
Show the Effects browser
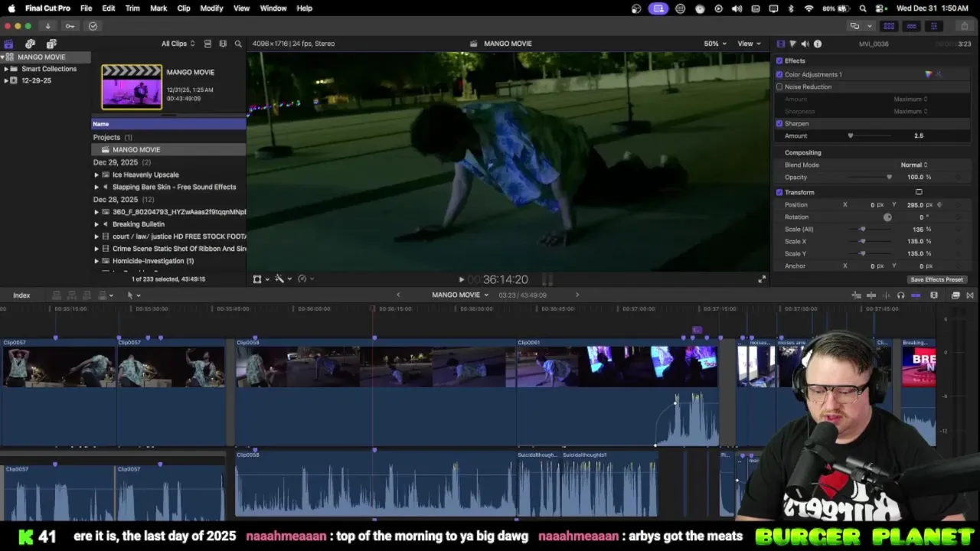pos(955,295)
